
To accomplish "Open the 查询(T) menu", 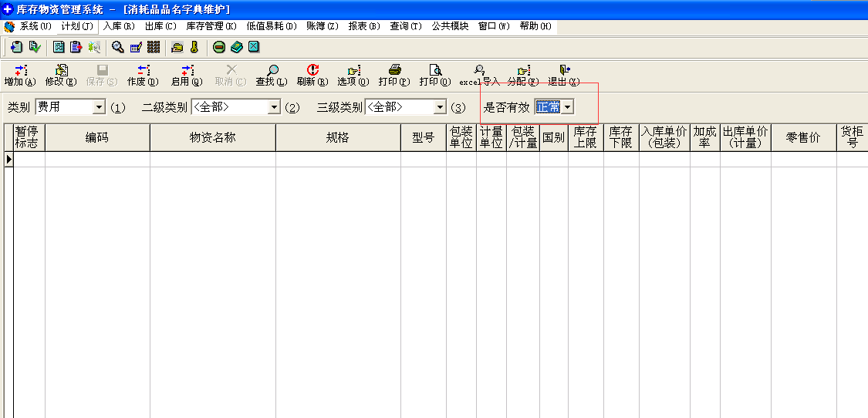I will [406, 26].
